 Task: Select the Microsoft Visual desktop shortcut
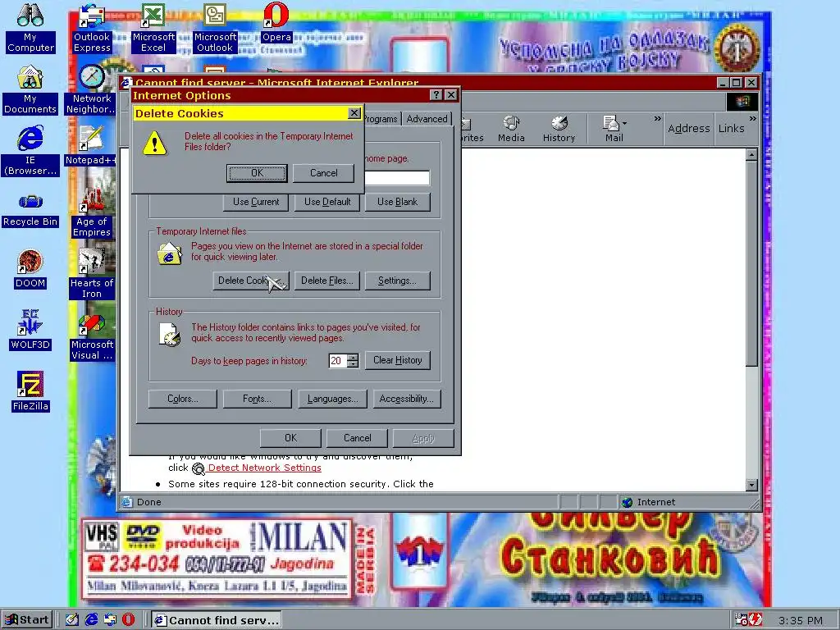click(x=92, y=337)
